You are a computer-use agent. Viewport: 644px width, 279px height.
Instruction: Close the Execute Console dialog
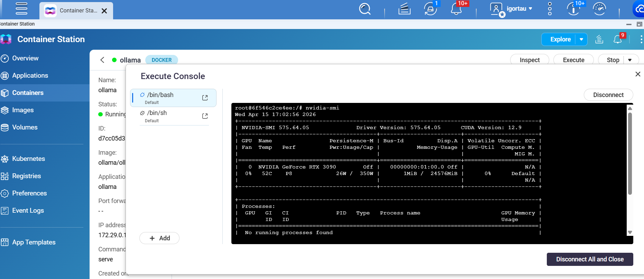click(638, 74)
